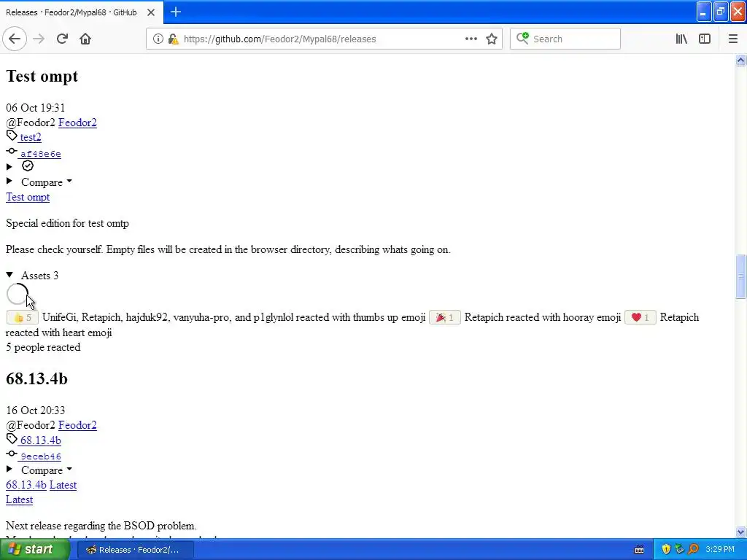This screenshot has width=747, height=560.
Task: Open the browser hamburger menu
Action: tap(732, 39)
